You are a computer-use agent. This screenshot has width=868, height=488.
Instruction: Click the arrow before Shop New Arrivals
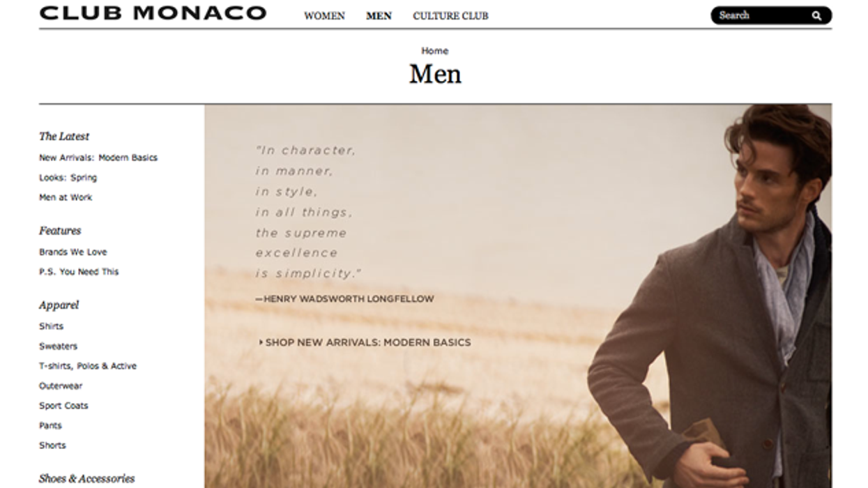tap(261, 342)
